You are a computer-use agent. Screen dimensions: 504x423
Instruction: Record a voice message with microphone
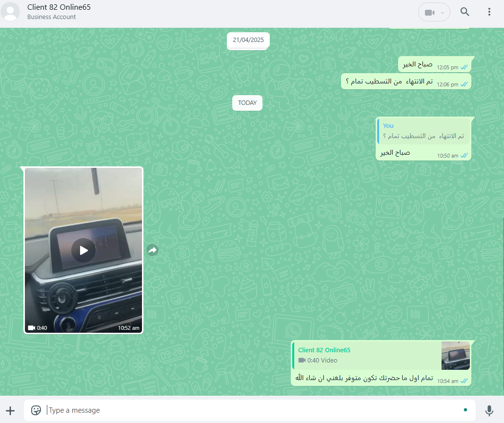click(x=489, y=410)
